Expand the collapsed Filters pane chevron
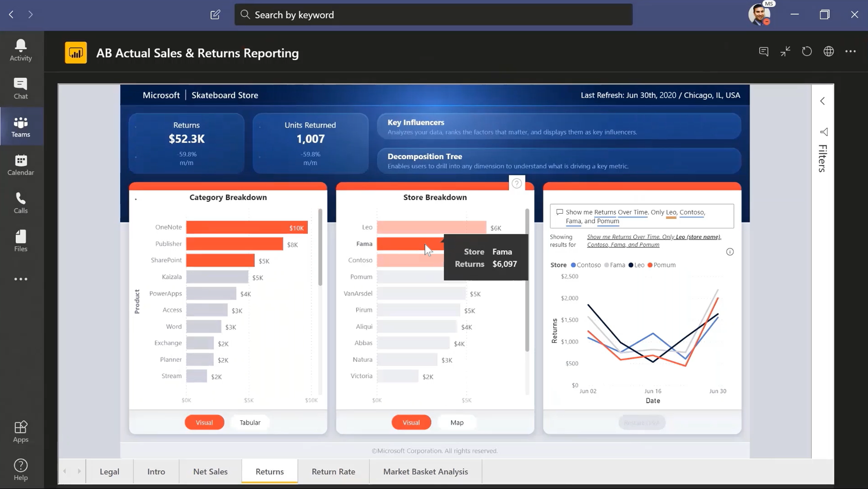The width and height of the screenshot is (868, 489). pyautogui.click(x=822, y=101)
